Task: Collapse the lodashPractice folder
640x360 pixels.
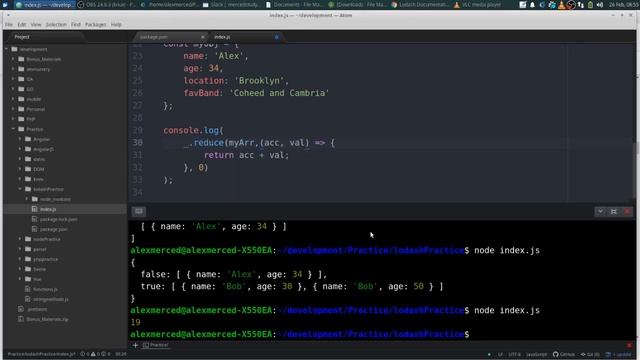Action: 20,189
